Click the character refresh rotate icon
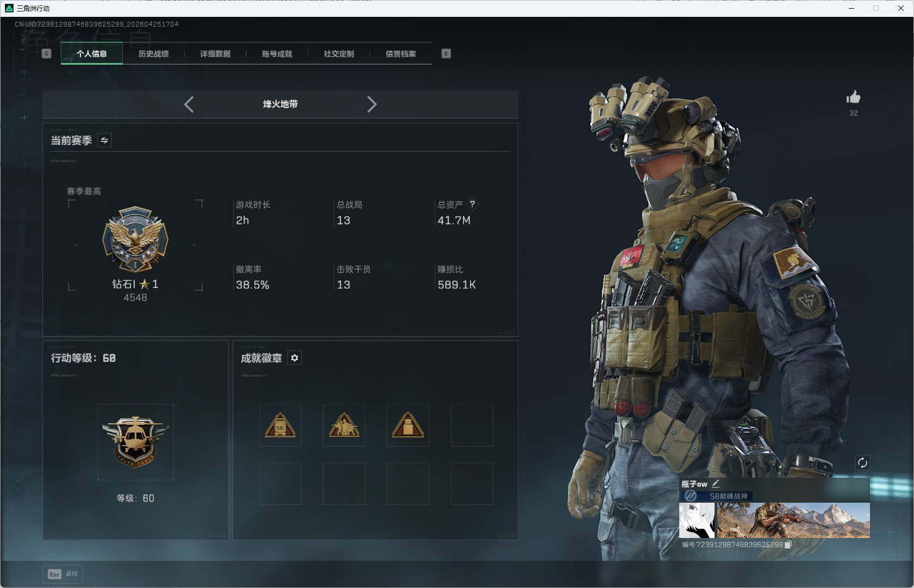Viewport: 914px width, 588px height. tap(863, 462)
